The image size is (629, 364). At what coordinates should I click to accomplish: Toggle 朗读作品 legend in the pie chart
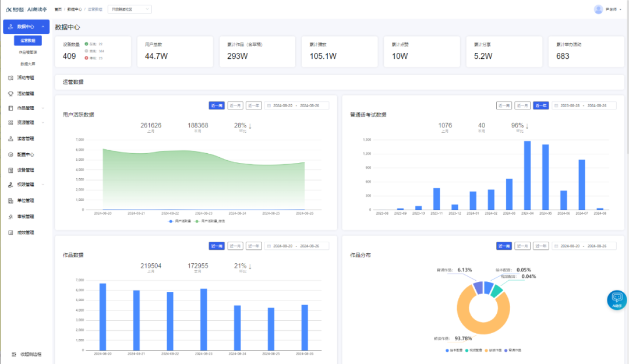493,351
